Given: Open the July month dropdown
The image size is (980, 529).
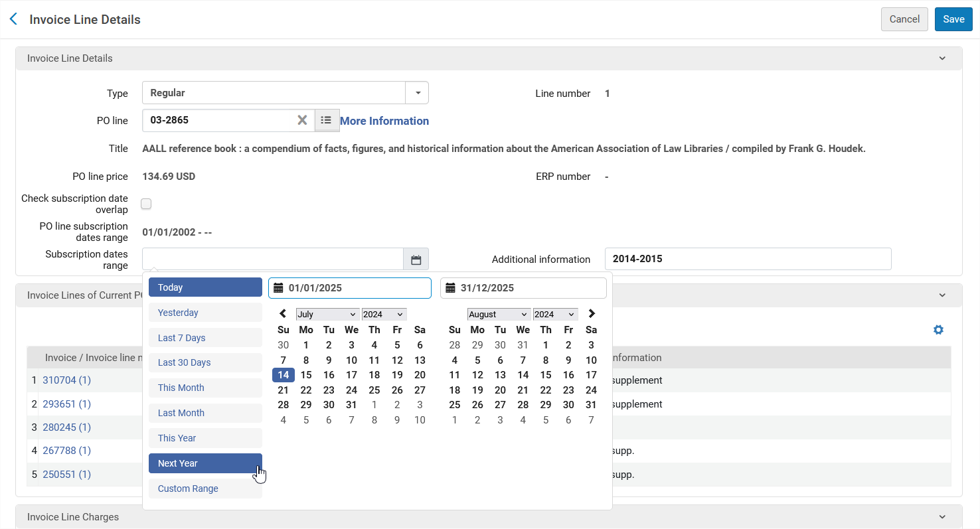Looking at the screenshot, I should (x=327, y=315).
